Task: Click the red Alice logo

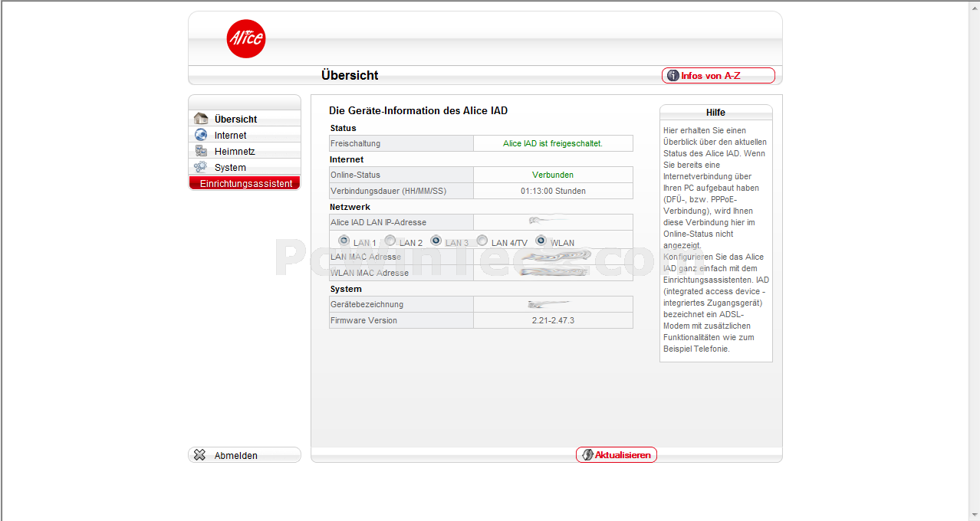Action: point(246,38)
